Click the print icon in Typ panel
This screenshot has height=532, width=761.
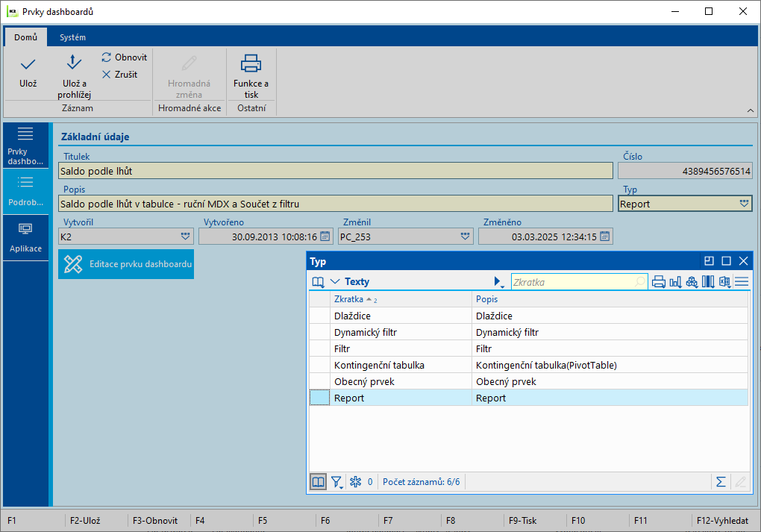click(659, 282)
